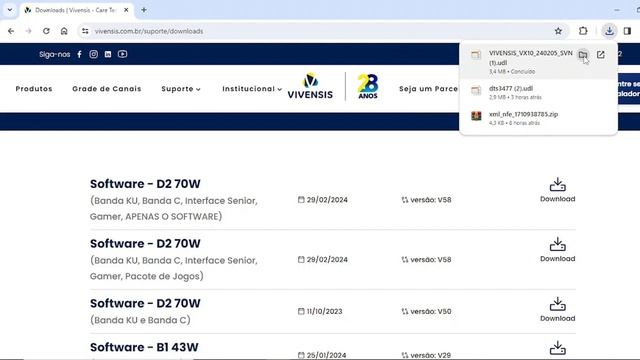Toggle the downloads toolbar icon

(609, 31)
